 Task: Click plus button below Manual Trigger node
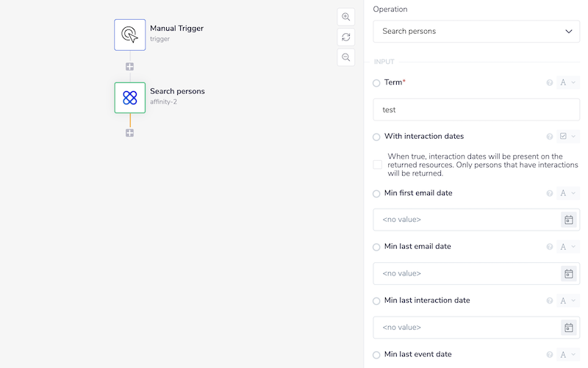coord(130,67)
